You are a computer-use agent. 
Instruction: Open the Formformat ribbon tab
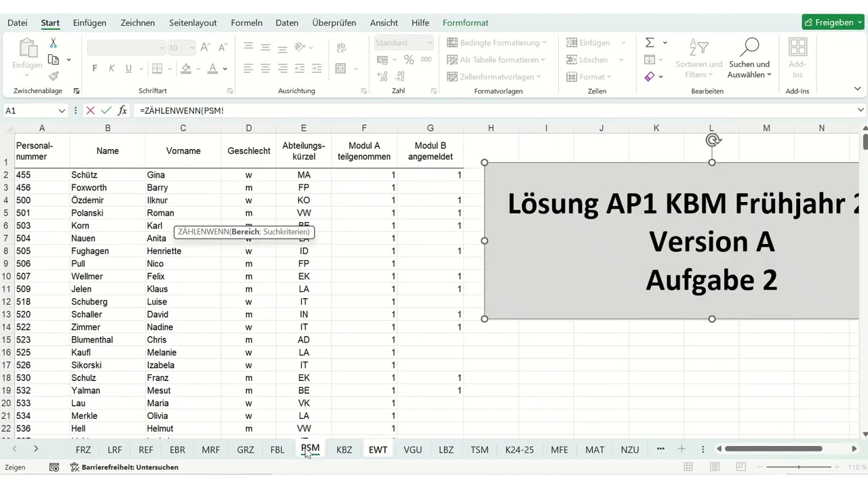465,22
